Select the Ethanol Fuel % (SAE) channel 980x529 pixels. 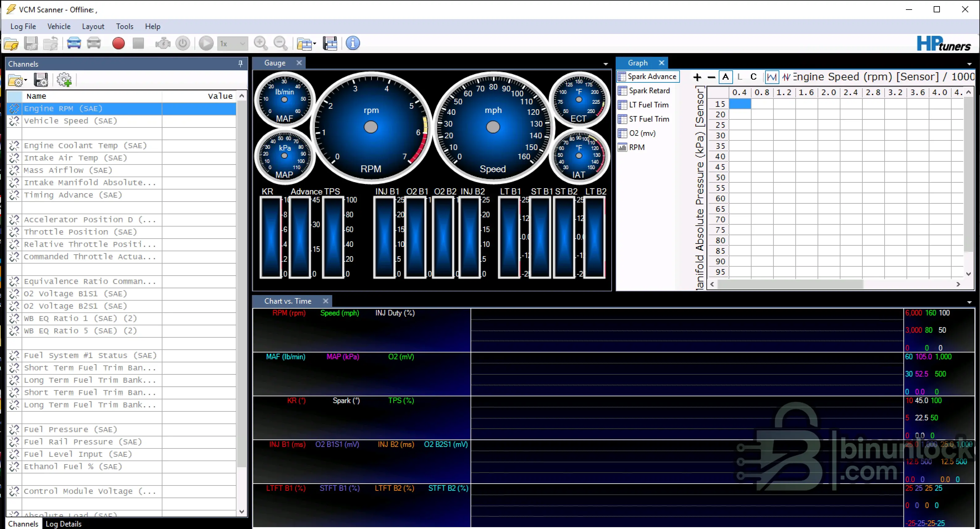click(x=121, y=467)
